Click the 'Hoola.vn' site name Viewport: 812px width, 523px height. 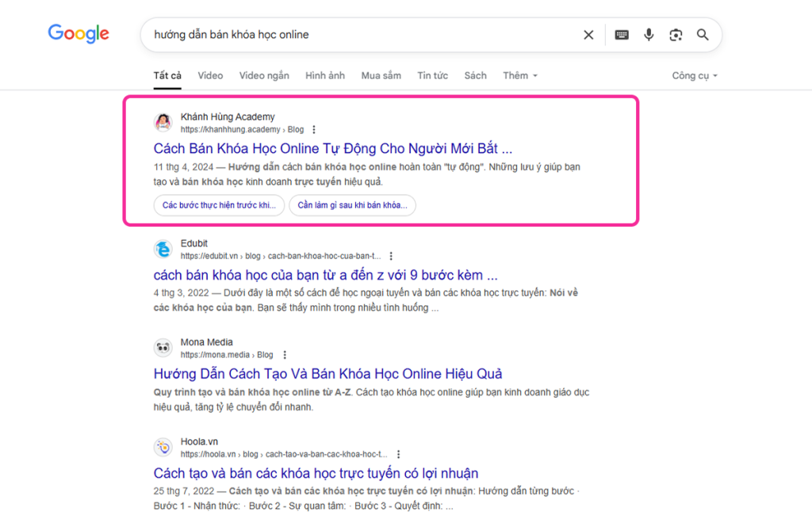[x=199, y=441]
